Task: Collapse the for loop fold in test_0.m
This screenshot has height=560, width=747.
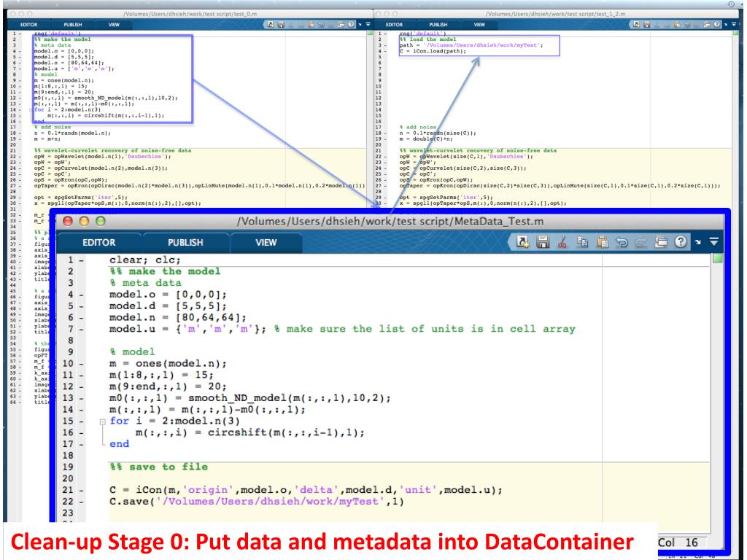Action: coord(31,109)
